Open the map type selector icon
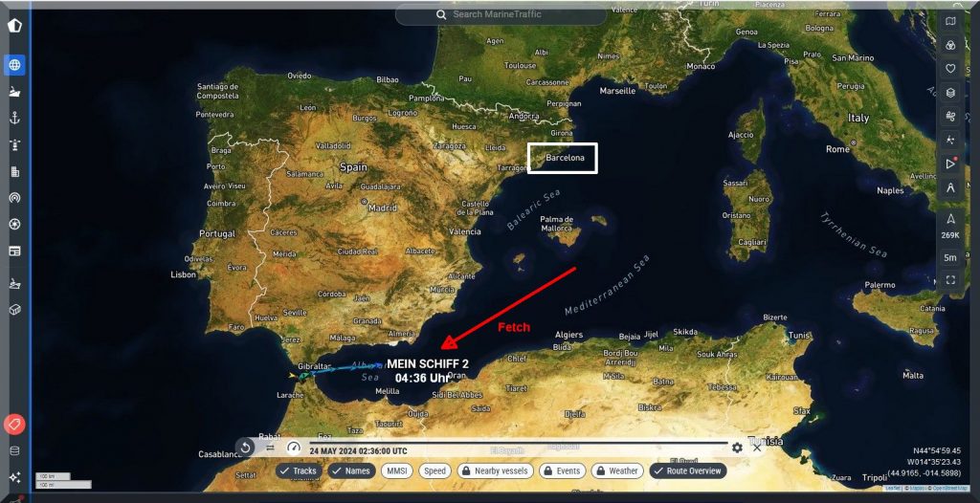The image size is (980, 503). 950,21
